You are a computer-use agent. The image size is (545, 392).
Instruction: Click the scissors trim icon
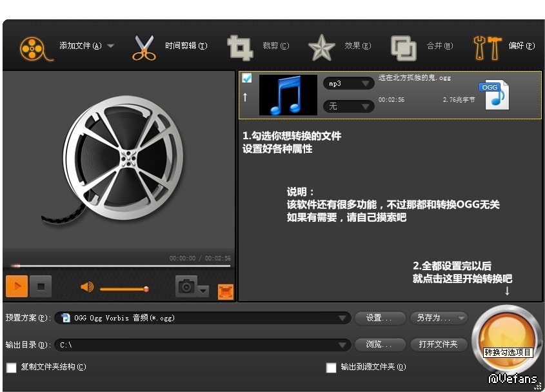(144, 48)
